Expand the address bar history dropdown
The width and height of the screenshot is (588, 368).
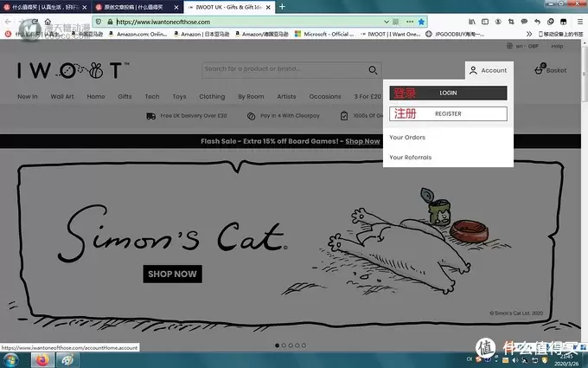pos(386,22)
